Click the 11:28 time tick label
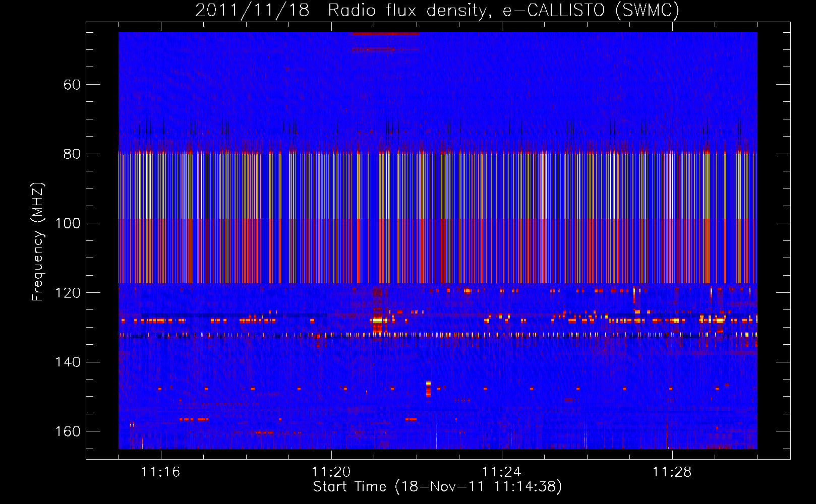Viewport: 816px width, 504px height. 672,472
